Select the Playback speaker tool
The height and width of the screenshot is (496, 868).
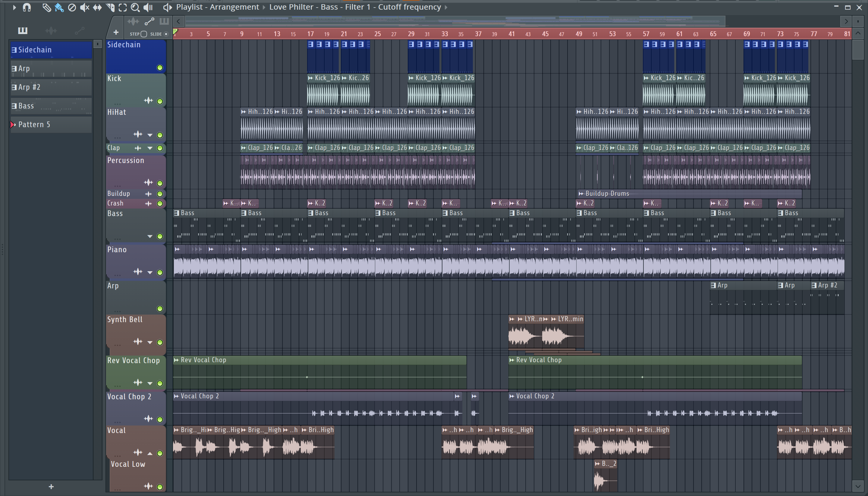pyautogui.click(x=148, y=7)
